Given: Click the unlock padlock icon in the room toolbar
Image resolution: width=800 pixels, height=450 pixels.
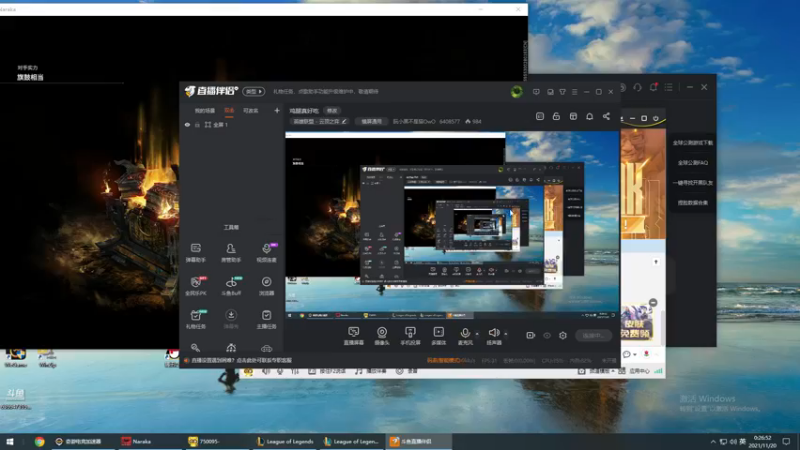Looking at the screenshot, I should point(556,116).
